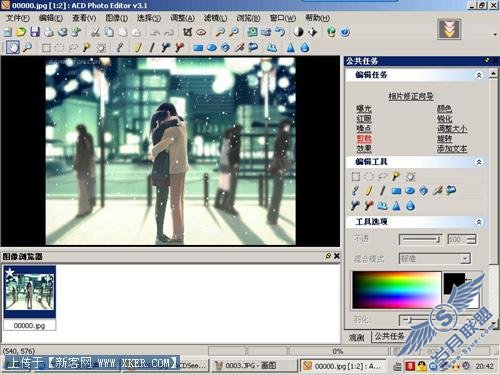500x375 pixels.
Task: Open the 文件(F) menu
Action: pyautogui.click(x=18, y=18)
